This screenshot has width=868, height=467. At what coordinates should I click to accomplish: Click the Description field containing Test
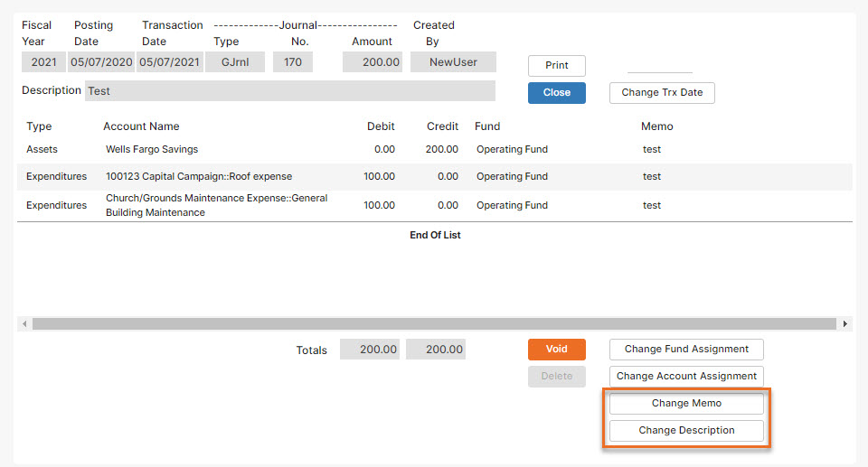point(290,90)
